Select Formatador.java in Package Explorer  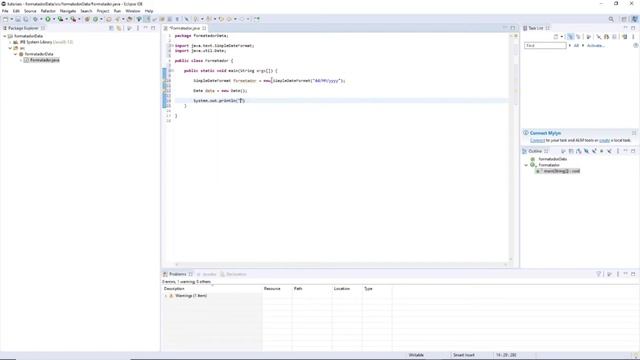click(x=42, y=60)
